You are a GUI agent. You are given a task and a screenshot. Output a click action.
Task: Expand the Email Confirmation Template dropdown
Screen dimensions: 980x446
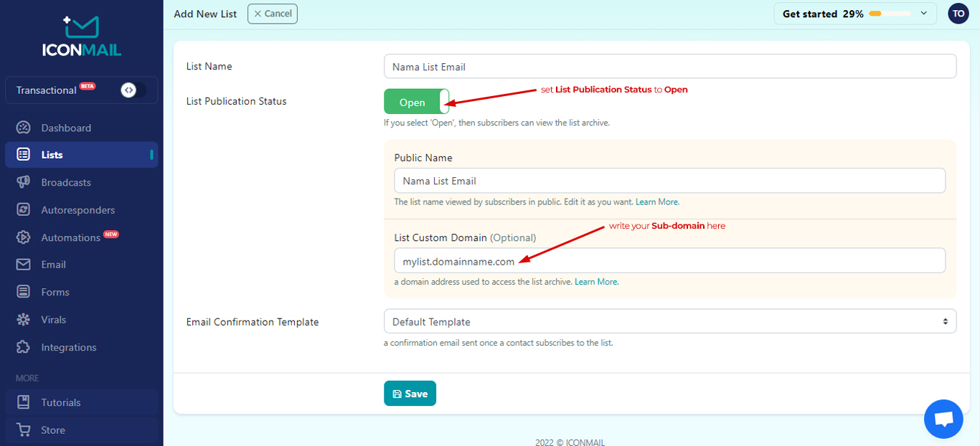(x=669, y=322)
